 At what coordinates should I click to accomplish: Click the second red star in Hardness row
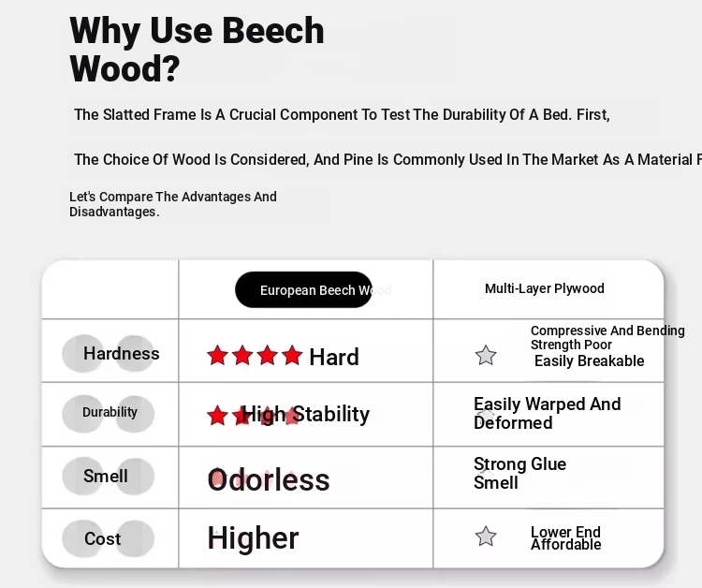click(242, 355)
